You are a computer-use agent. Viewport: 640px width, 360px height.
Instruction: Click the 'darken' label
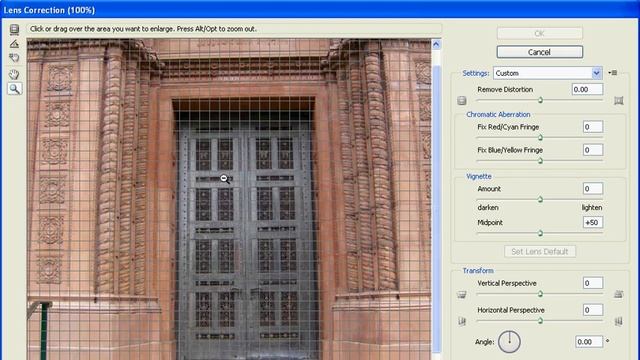coord(488,207)
